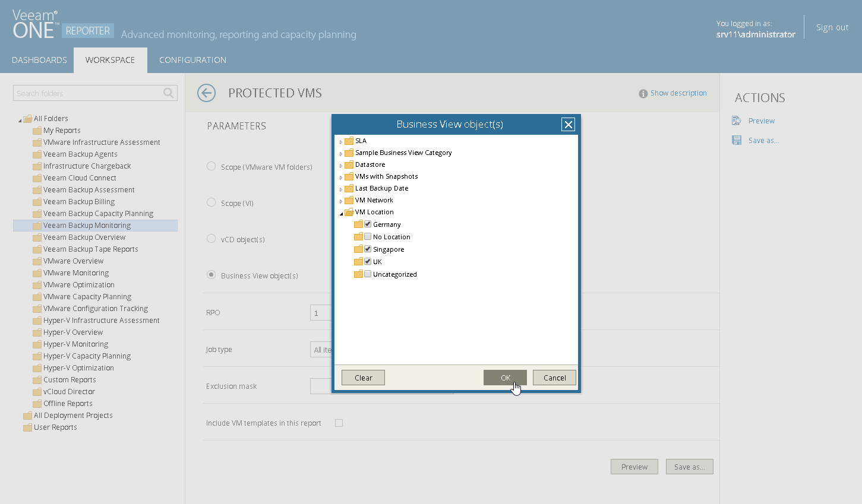This screenshot has width=862, height=504.
Task: Check the Uncategorized checkbox
Action: (368, 274)
